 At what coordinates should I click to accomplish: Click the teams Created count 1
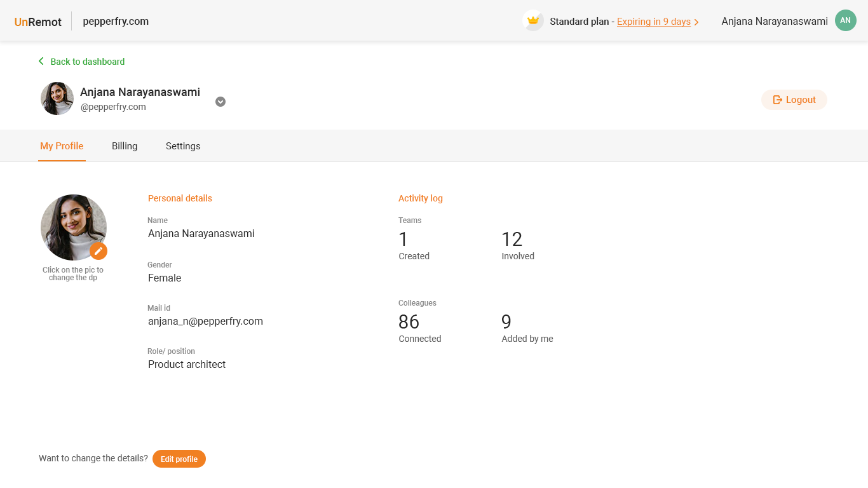(403, 240)
